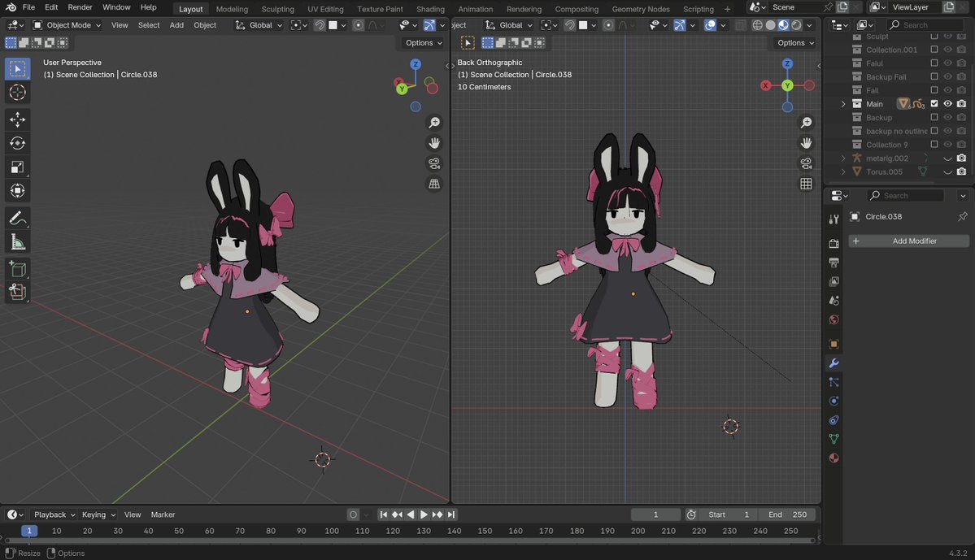Open the Material properties tab
Image resolution: width=975 pixels, height=560 pixels.
point(834,458)
